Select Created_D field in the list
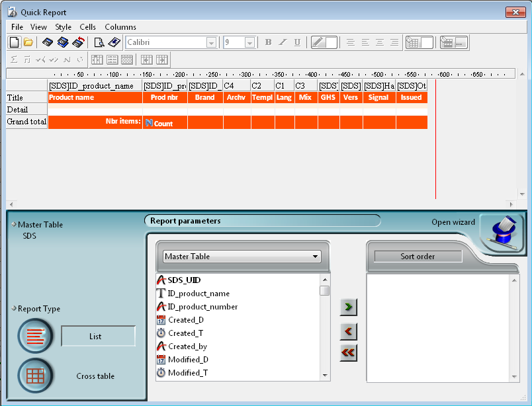Image resolution: width=532 pixels, height=406 pixels. pyautogui.click(x=238, y=320)
